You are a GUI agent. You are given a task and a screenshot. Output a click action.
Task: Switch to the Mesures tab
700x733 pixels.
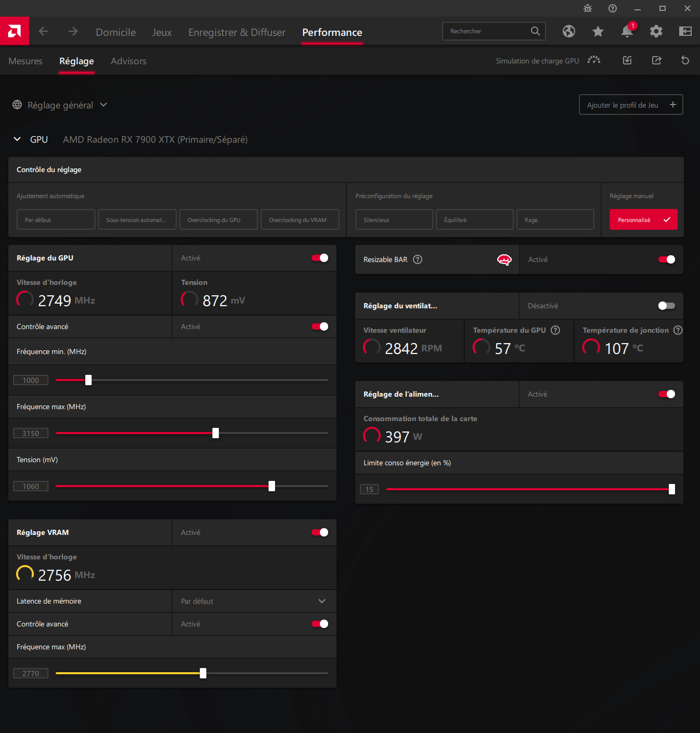tap(25, 61)
